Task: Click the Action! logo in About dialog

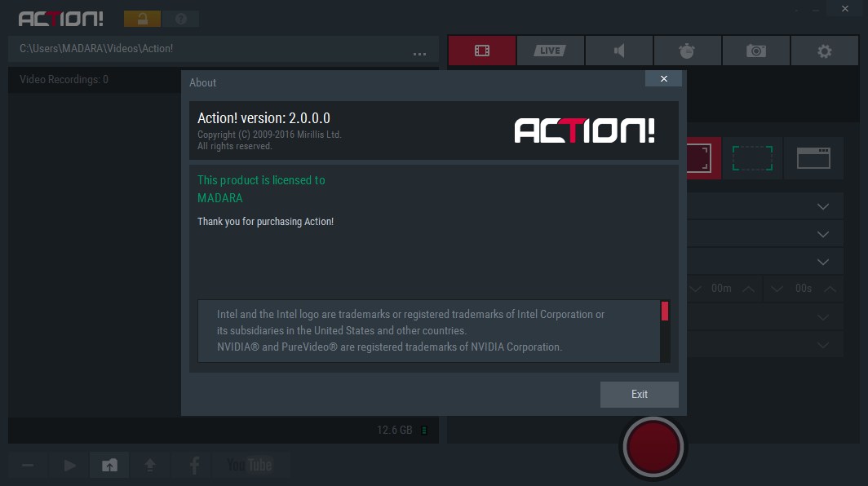Action: [585, 130]
